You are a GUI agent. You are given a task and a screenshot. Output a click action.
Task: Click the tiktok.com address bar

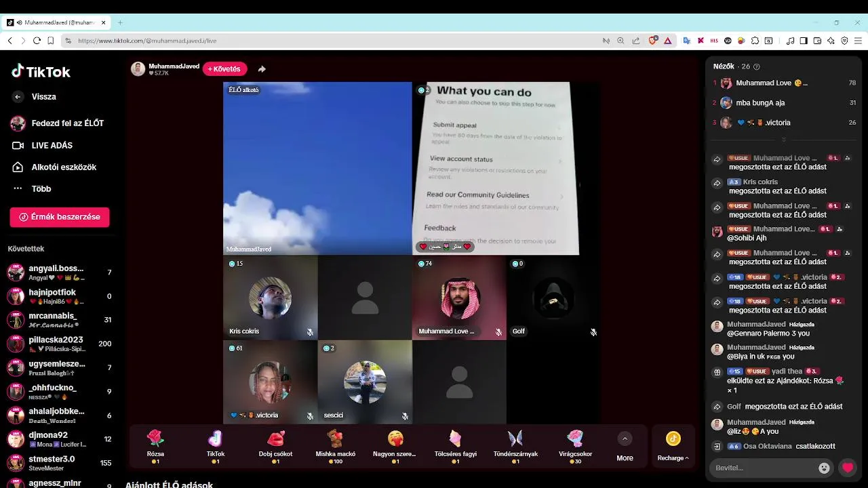332,41
